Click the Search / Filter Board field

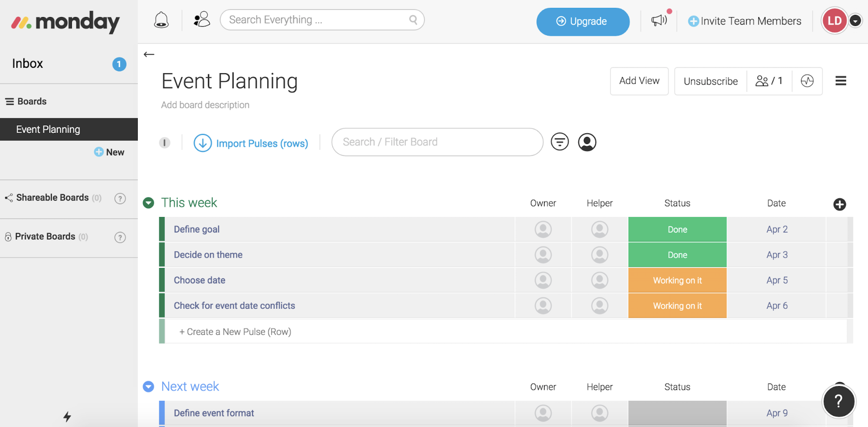point(437,142)
